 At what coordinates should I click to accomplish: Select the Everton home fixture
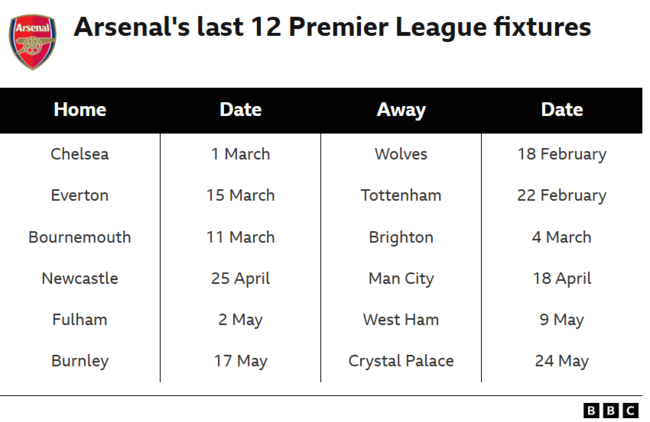pyautogui.click(x=80, y=195)
